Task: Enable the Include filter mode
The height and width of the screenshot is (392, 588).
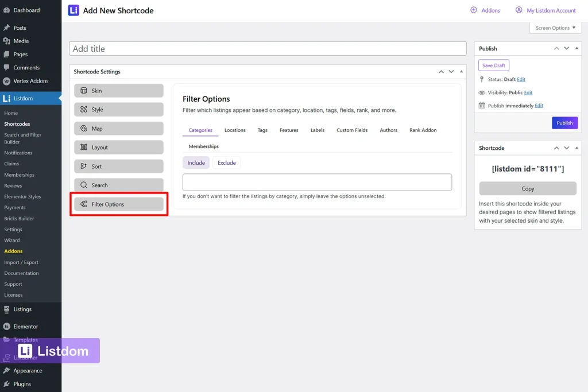Action: coord(196,162)
